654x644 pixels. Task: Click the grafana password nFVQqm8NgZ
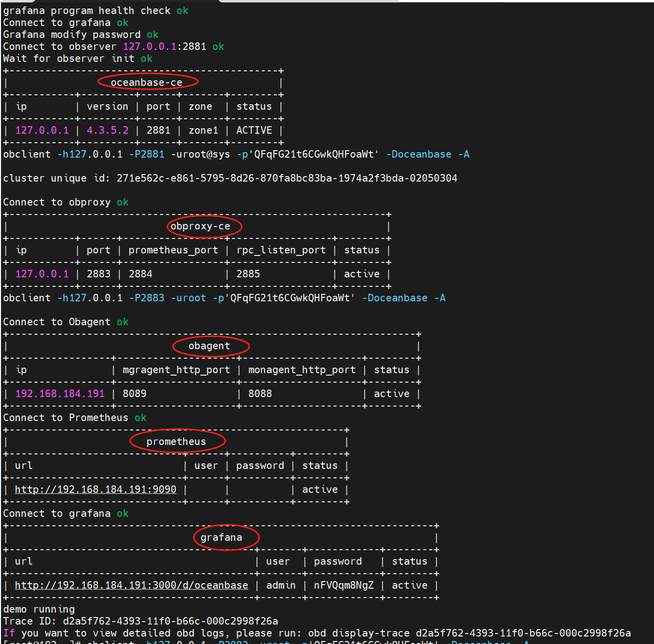point(344,585)
